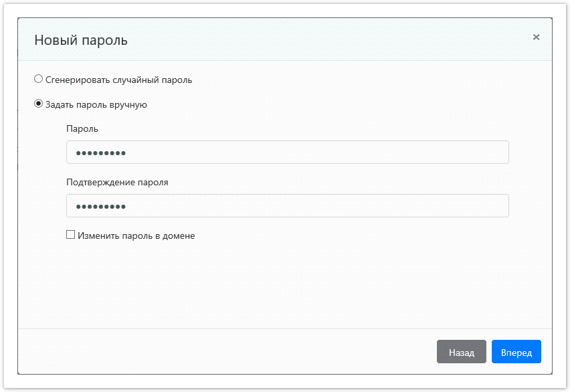The width and height of the screenshot is (570, 392).
Task: Click the dialog header 'Новый пароль'
Action: click(74, 40)
